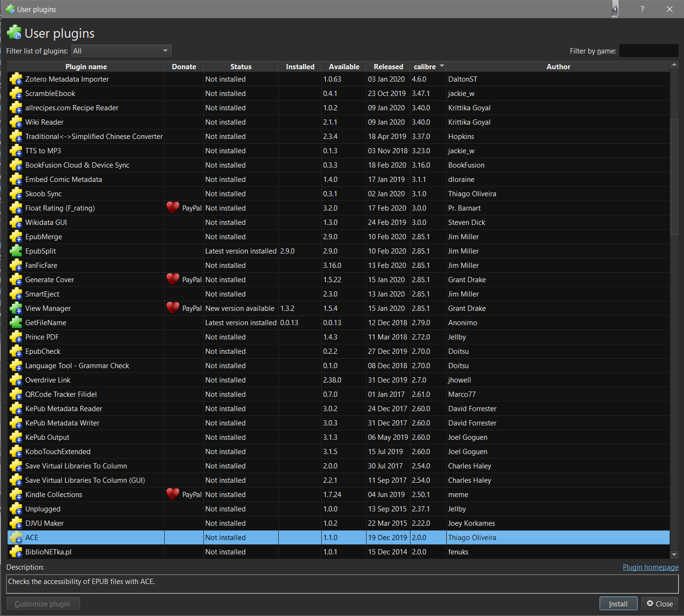The height and width of the screenshot is (616, 684).
Task: Select the KePub Metadata Reader row
Action: coord(338,409)
